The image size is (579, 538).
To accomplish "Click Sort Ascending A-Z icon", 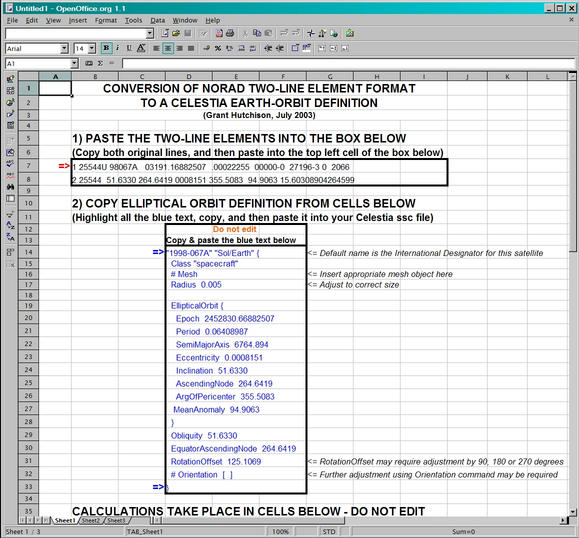I will click(10, 225).
